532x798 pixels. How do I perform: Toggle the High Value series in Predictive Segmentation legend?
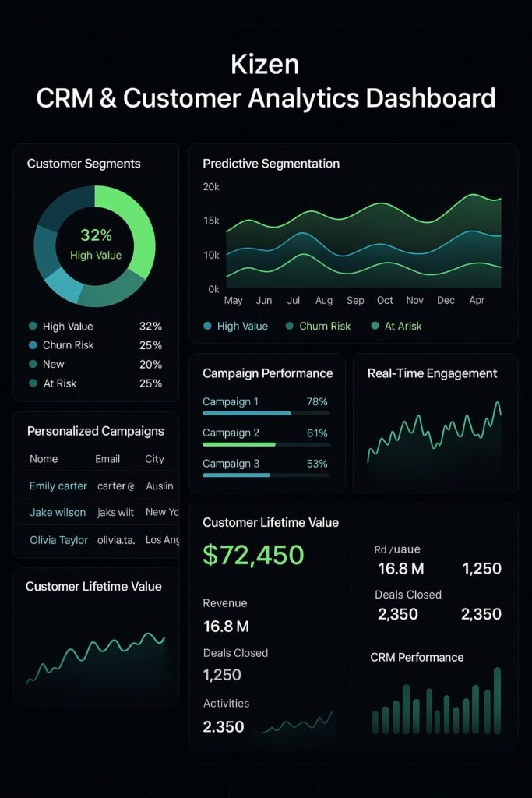coord(235,327)
